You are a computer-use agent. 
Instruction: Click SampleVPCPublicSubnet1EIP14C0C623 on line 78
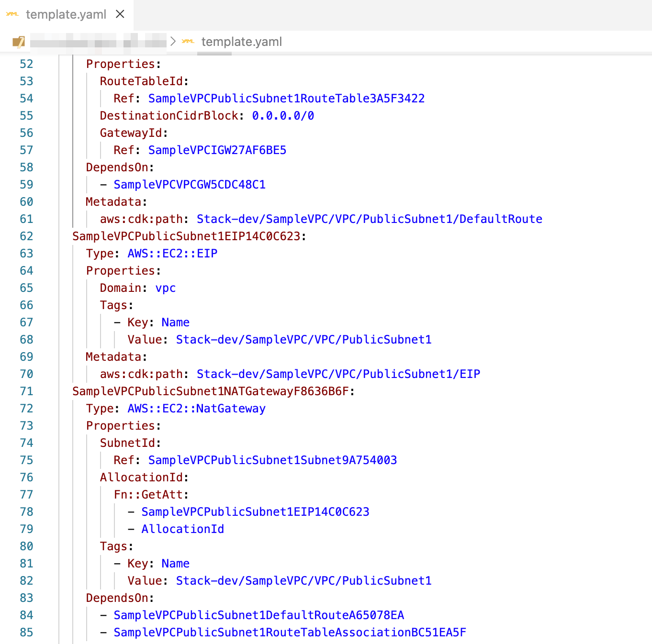255,512
